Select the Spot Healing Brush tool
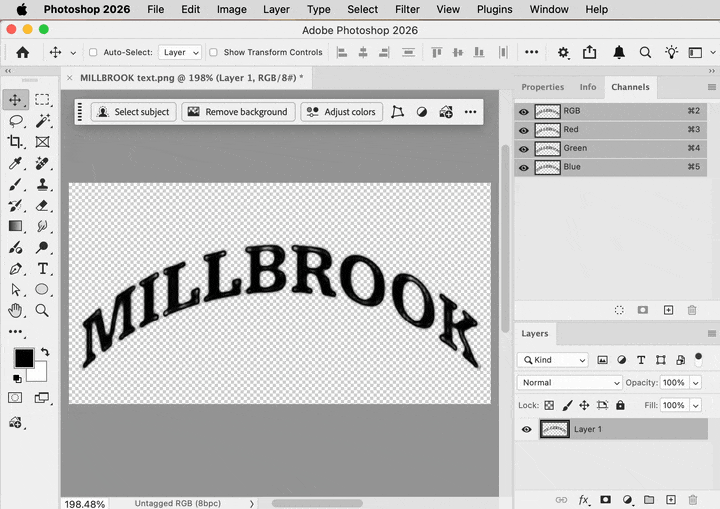 tap(42, 163)
